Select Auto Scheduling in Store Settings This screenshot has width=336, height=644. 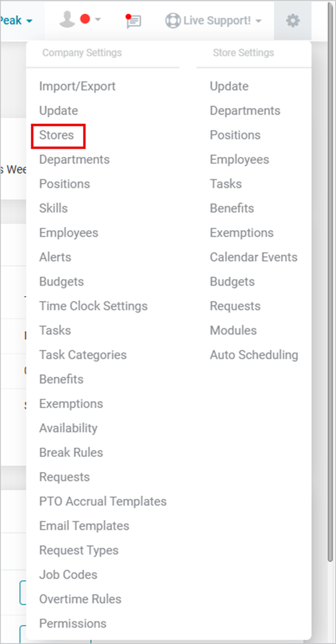254,355
